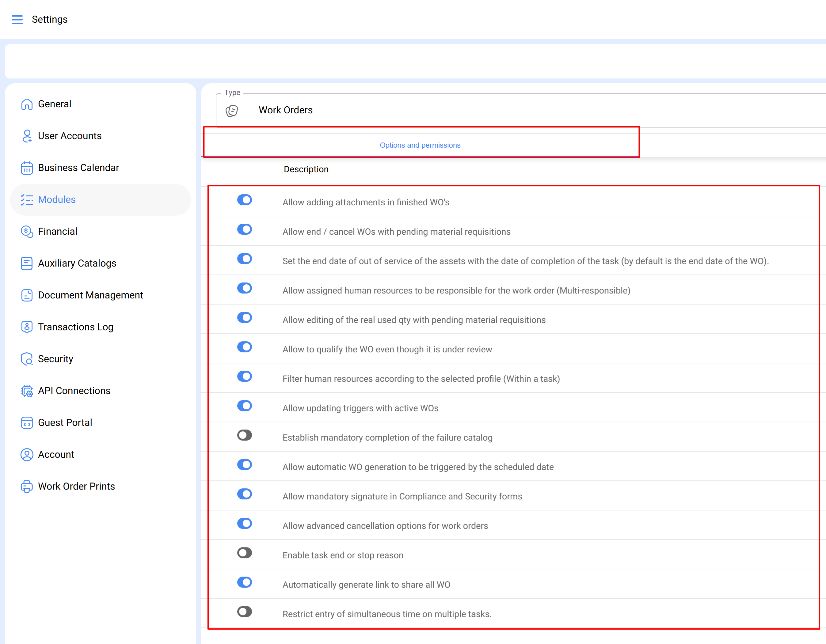Enable task end or stop reason toggle

244,552
